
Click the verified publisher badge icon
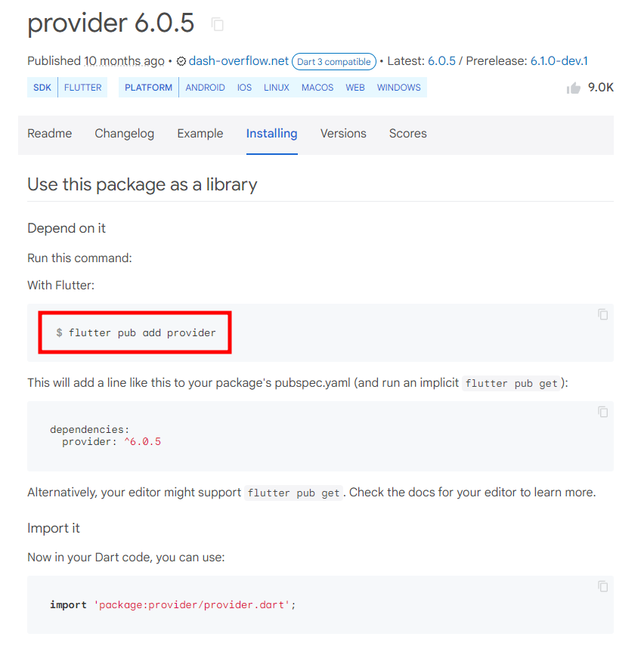pyautogui.click(x=181, y=61)
